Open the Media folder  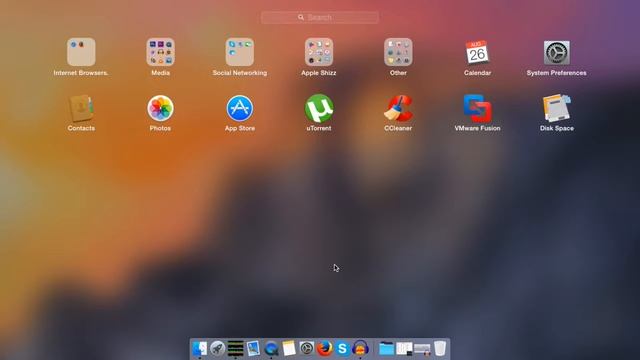(x=160, y=52)
